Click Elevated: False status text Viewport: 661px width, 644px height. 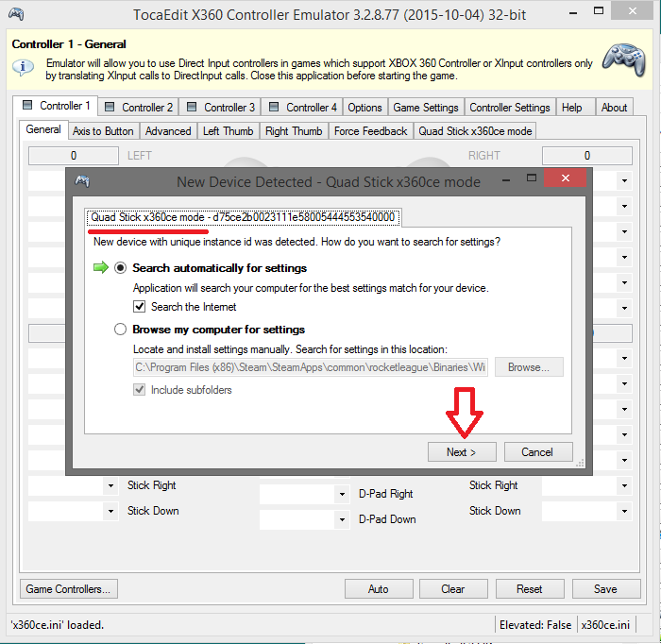[x=535, y=624]
